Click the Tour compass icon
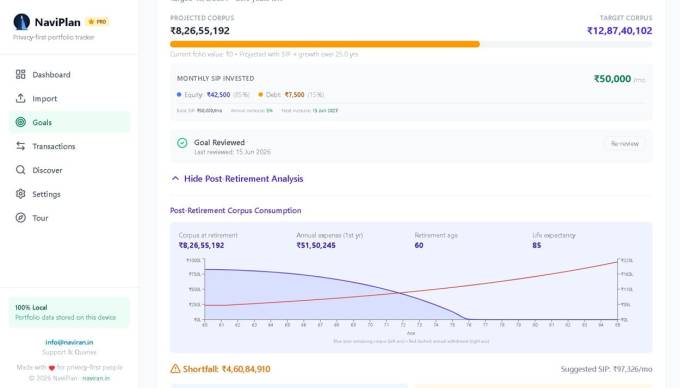Viewport: 680px width, 388px height. pos(20,218)
